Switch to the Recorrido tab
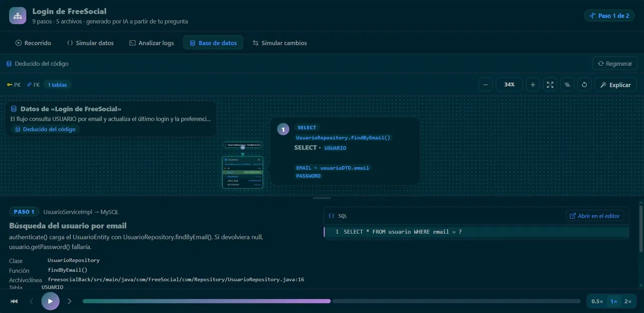Screen dimensions: 644x313 [33, 43]
